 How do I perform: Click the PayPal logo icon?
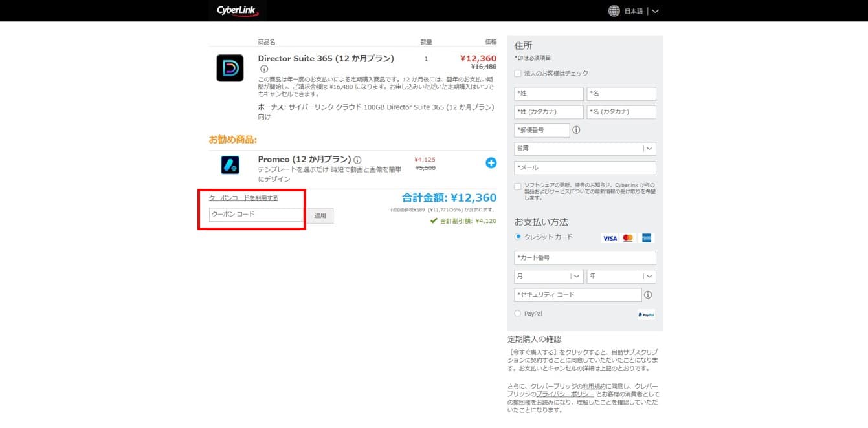[646, 315]
